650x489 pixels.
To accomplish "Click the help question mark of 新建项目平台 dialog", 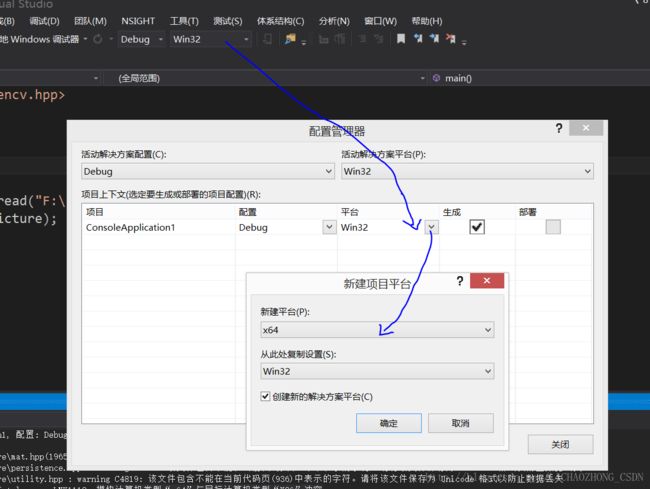I will pyautogui.click(x=460, y=281).
